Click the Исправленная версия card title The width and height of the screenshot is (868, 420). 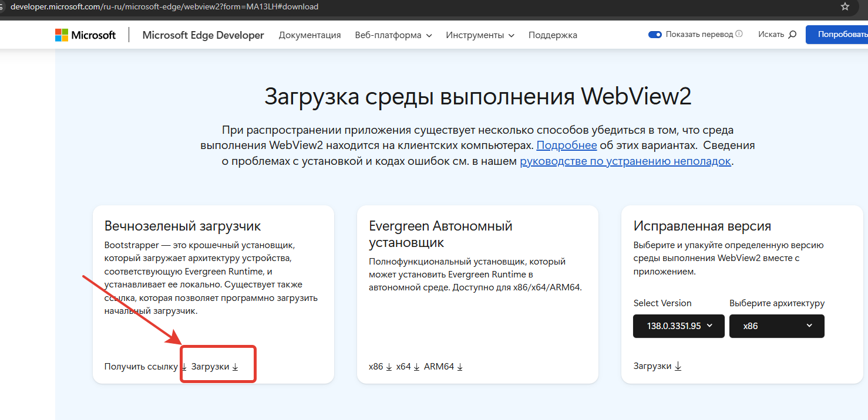[x=702, y=226]
